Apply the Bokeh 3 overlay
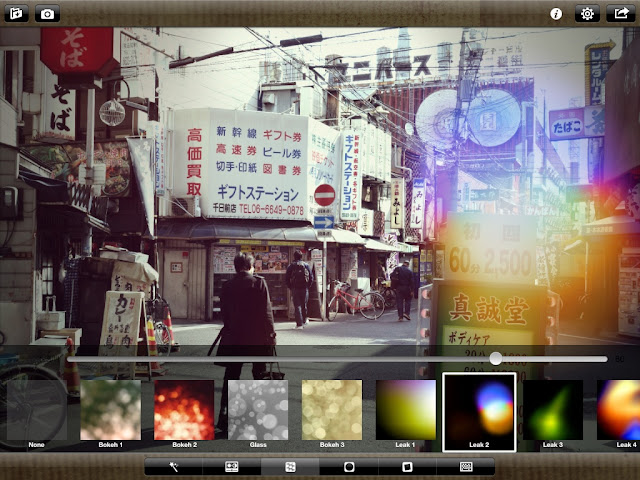 332,414
